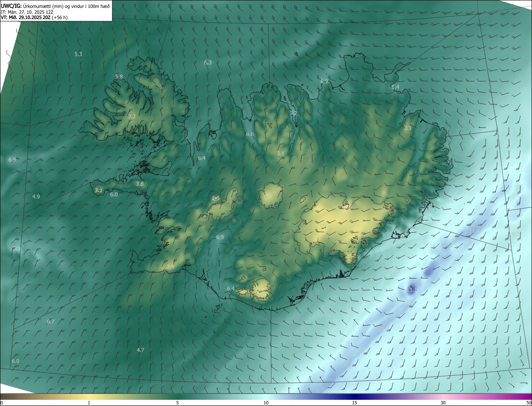
Task: Click the color scale tick labeled 15
Action: click(x=355, y=403)
